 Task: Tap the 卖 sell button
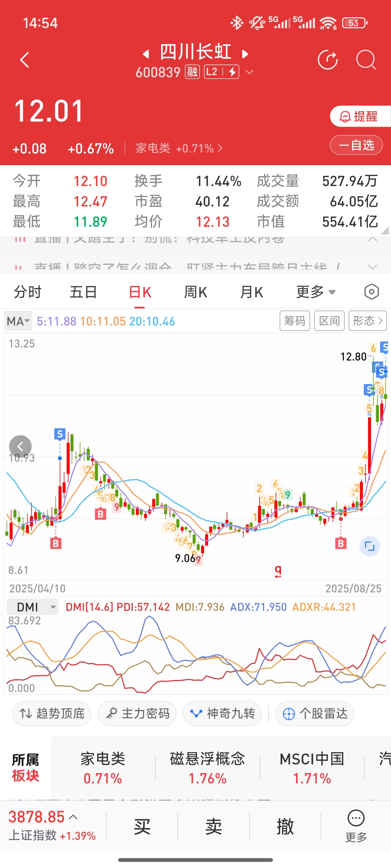coord(214,826)
